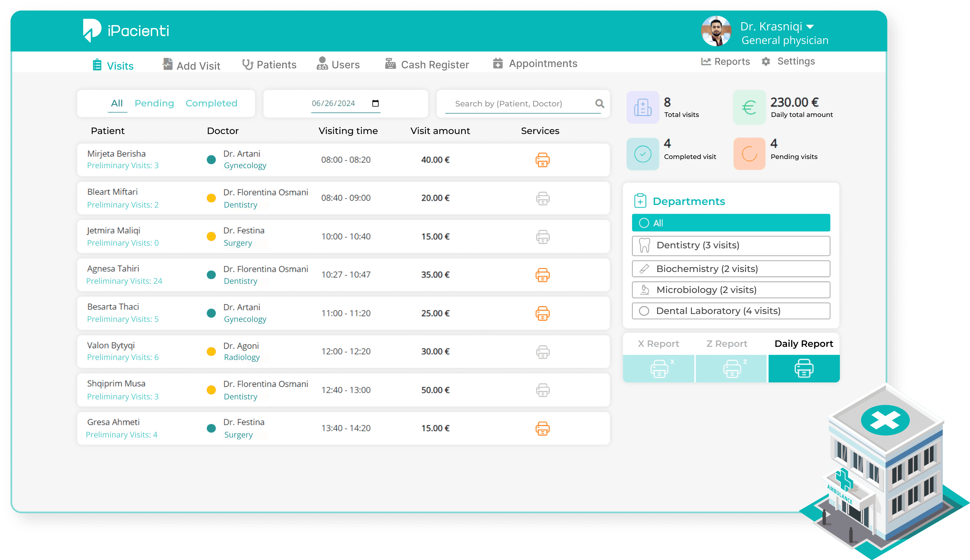Viewport: 970px width, 560px height.
Task: Click the gray printer icon for Bleart Miftari
Action: click(542, 198)
